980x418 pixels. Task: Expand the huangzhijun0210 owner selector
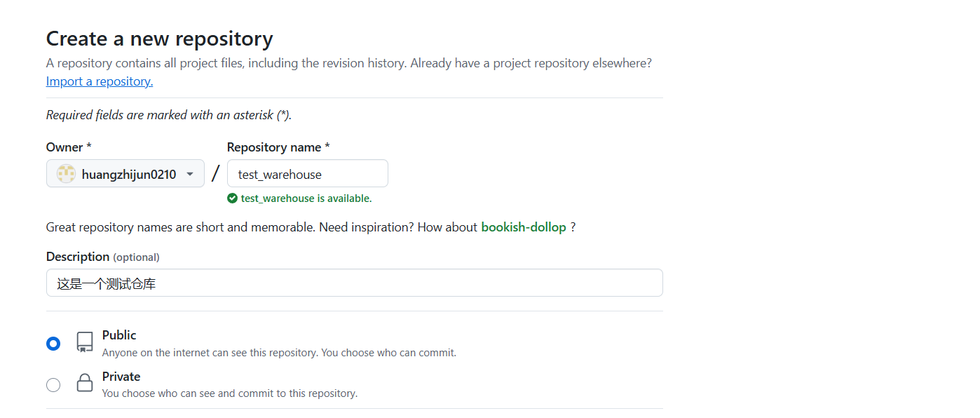[125, 173]
